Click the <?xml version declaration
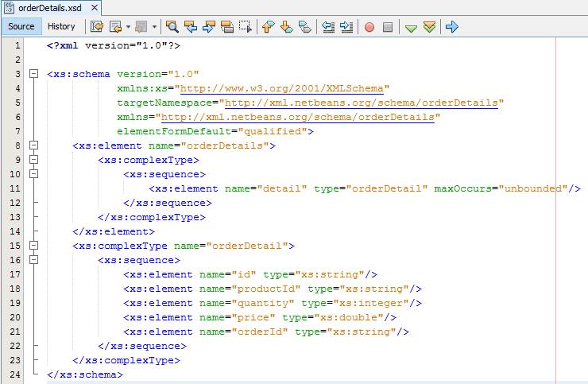 (114, 46)
